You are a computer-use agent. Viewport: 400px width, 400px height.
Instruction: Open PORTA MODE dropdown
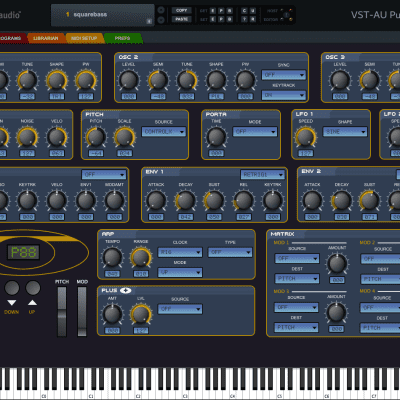tap(255, 132)
